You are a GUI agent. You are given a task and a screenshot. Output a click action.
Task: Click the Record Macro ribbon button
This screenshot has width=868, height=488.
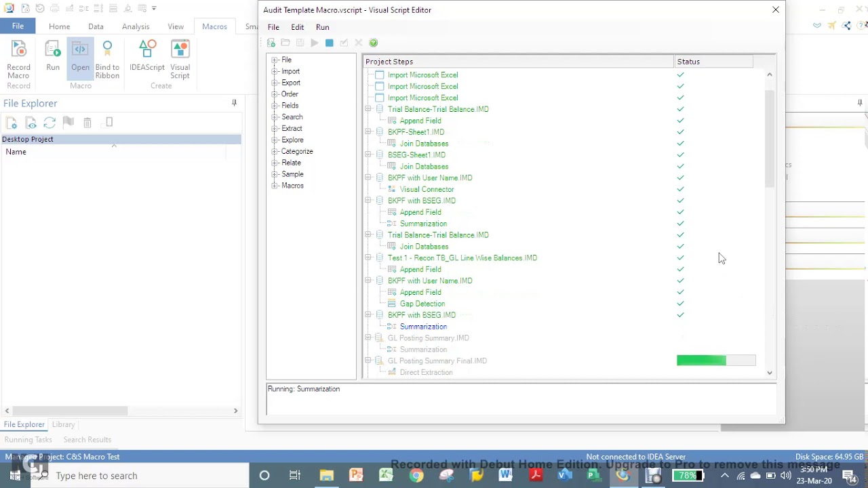(18, 60)
